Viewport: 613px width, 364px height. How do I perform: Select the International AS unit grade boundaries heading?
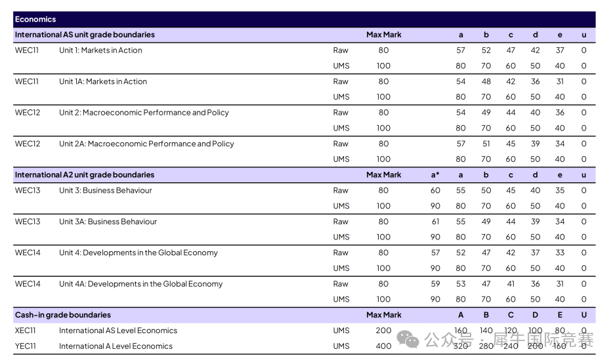coord(85,35)
